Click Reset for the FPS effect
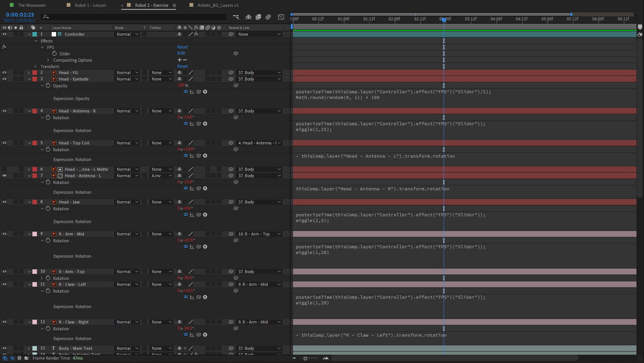The height and width of the screenshot is (363, 644). tap(182, 47)
